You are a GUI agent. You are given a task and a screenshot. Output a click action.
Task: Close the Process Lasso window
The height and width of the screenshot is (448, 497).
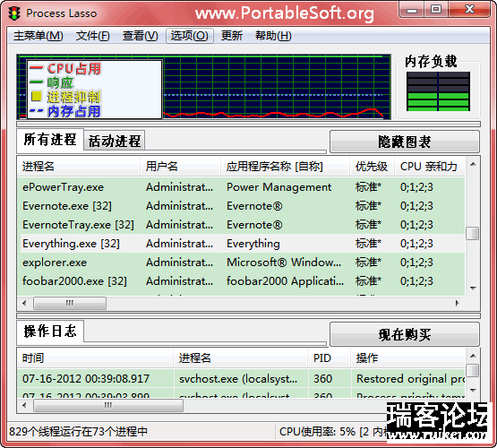click(470, 10)
